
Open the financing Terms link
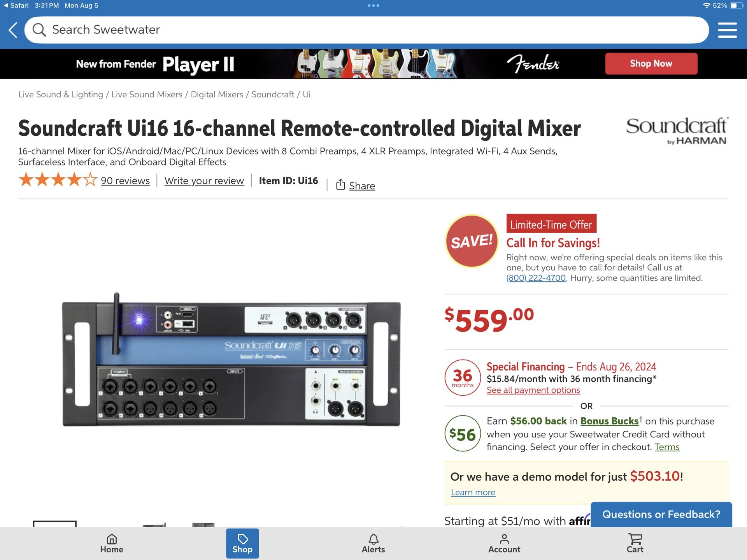667,447
